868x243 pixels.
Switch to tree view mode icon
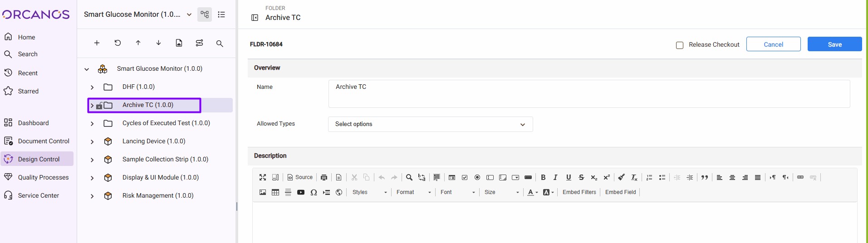(x=205, y=15)
